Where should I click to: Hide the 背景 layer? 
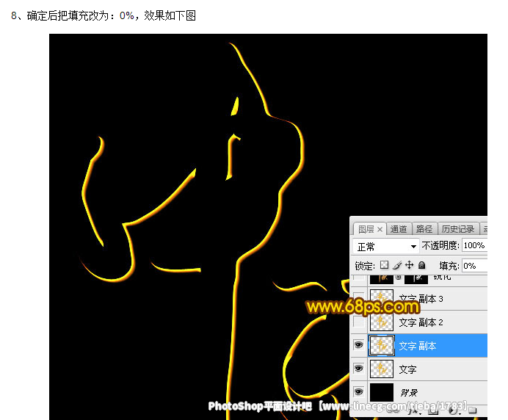click(x=359, y=392)
